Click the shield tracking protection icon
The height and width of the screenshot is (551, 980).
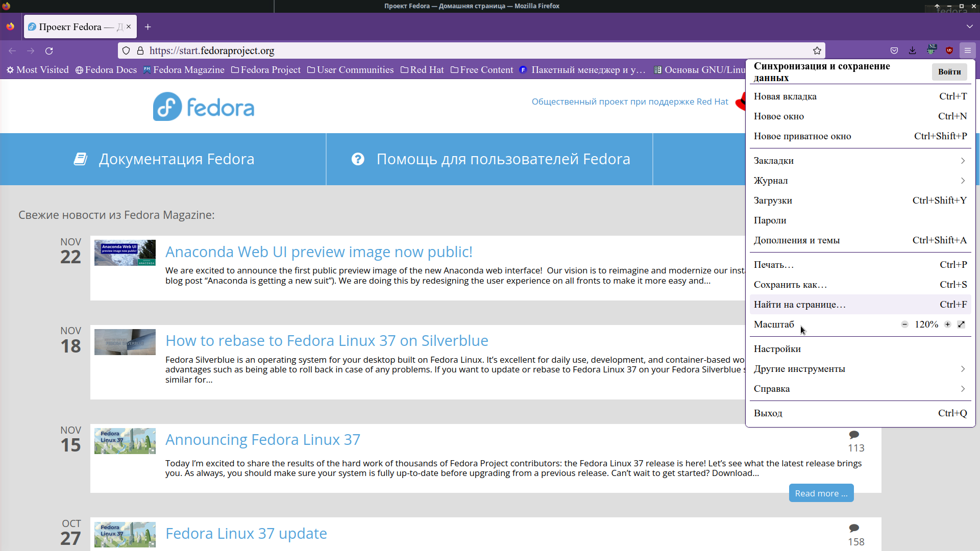coord(126,51)
